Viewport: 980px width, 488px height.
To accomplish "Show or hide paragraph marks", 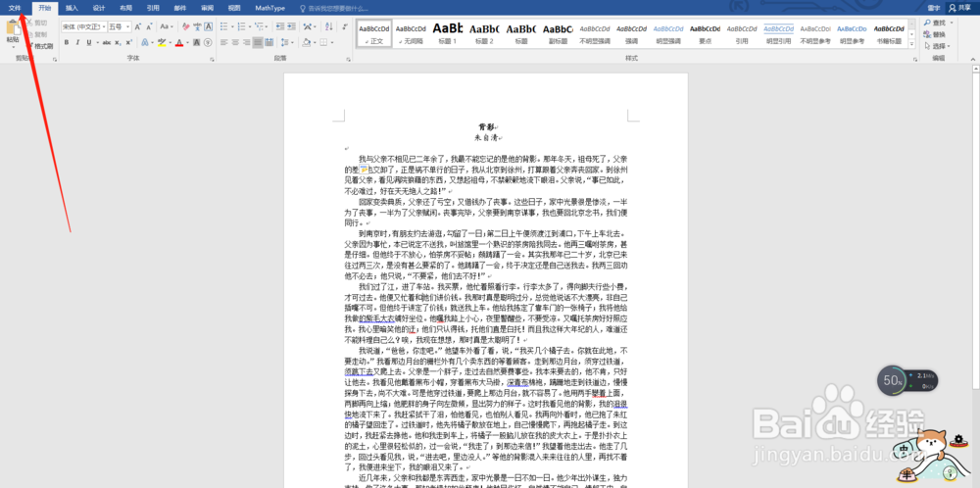I will tap(345, 26).
